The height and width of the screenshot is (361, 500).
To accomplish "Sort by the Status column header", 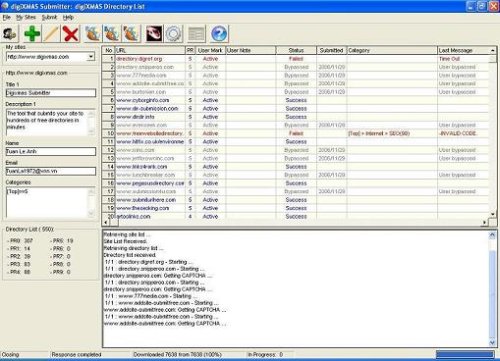I will coord(296,50).
